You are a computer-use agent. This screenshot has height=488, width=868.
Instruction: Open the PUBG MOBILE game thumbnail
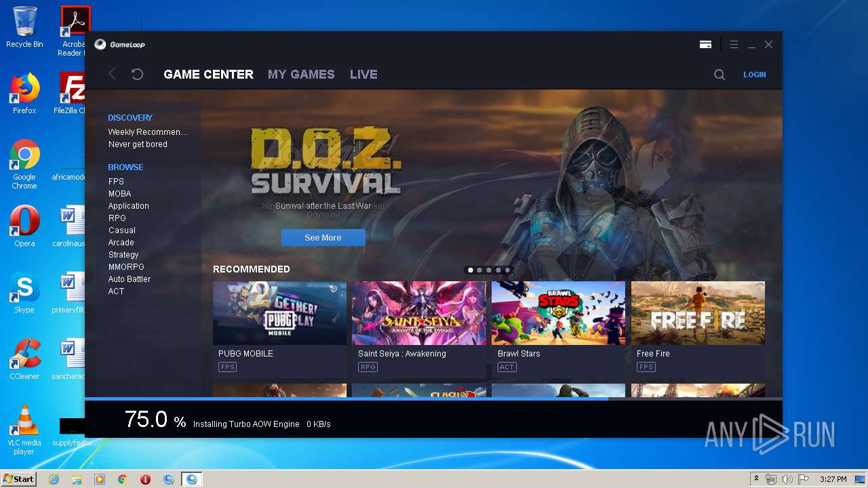click(279, 313)
